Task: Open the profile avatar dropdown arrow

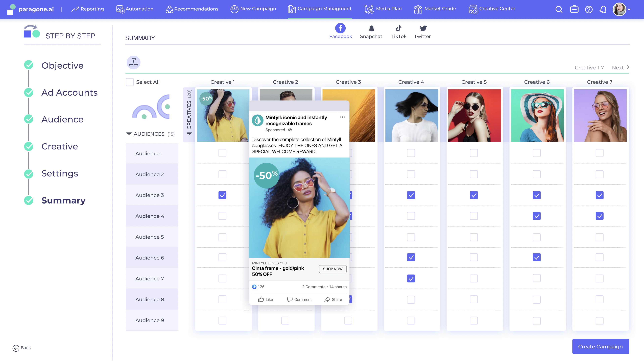Action: (x=629, y=10)
